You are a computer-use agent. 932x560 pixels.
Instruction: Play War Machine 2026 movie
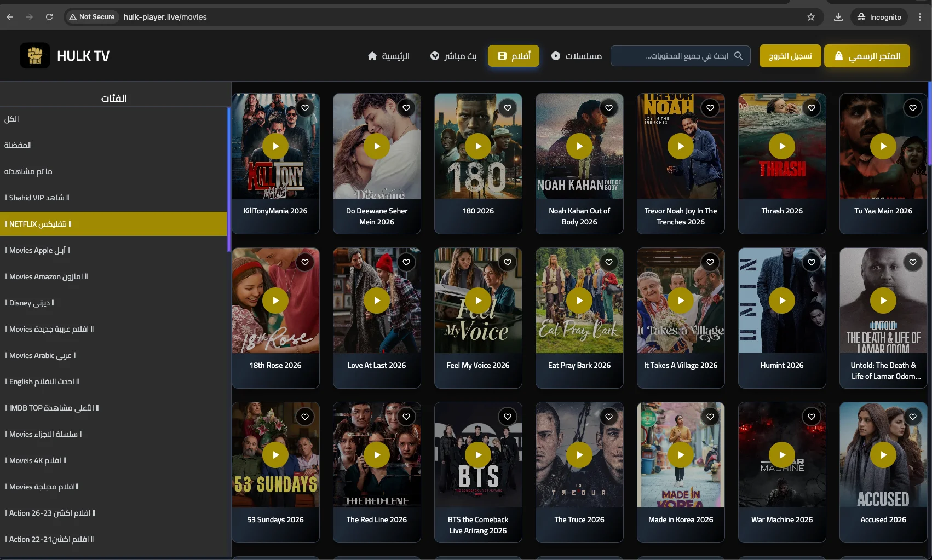tap(782, 455)
